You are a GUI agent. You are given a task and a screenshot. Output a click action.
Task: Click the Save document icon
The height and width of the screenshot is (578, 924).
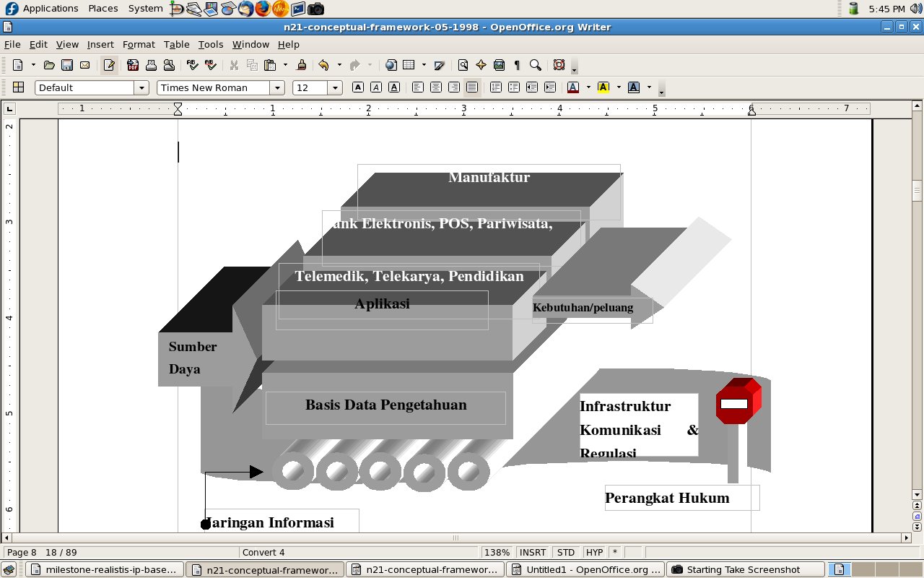pos(67,65)
